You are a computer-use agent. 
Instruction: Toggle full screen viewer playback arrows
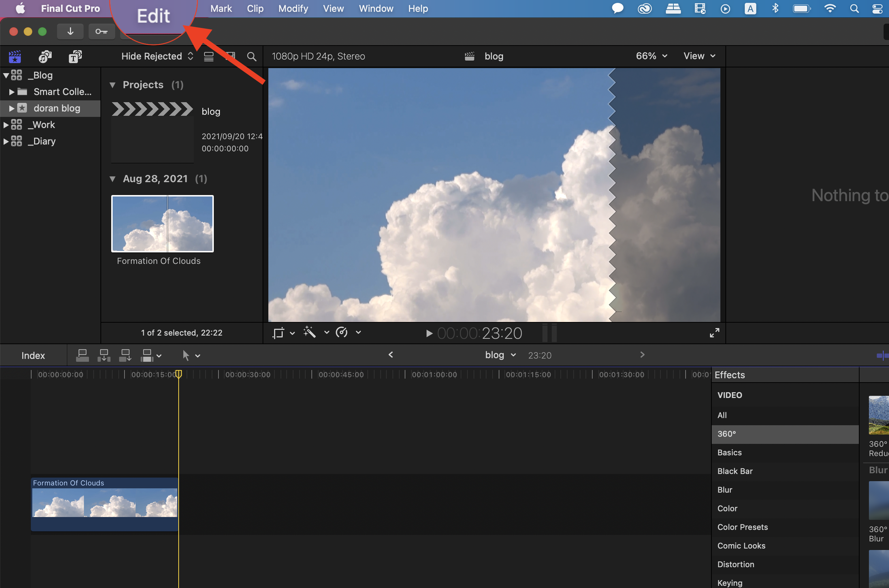pos(715,333)
